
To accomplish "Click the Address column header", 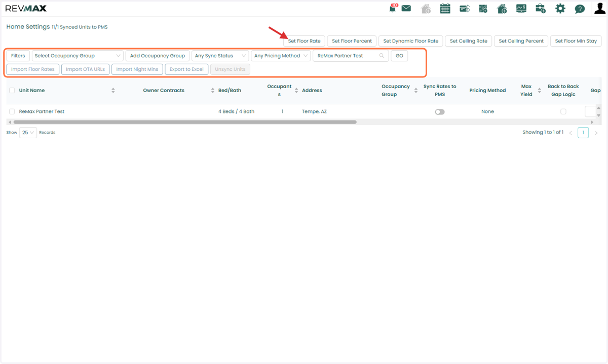I will pyautogui.click(x=312, y=90).
